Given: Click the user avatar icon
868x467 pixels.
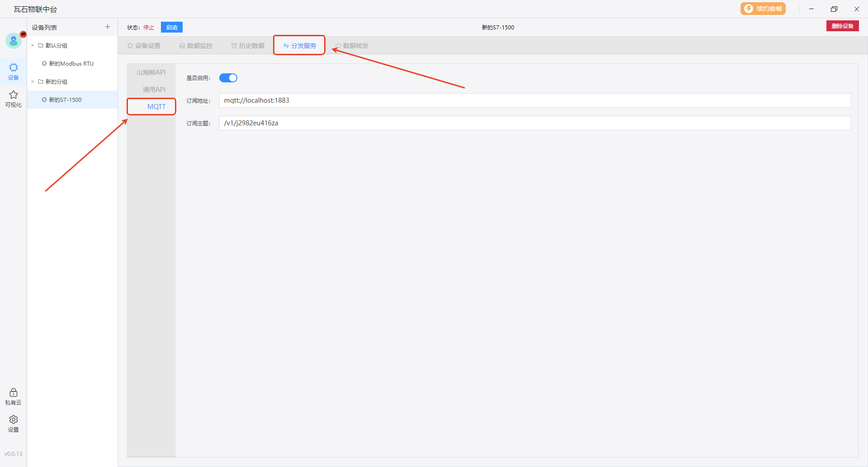Looking at the screenshot, I should tap(14, 41).
